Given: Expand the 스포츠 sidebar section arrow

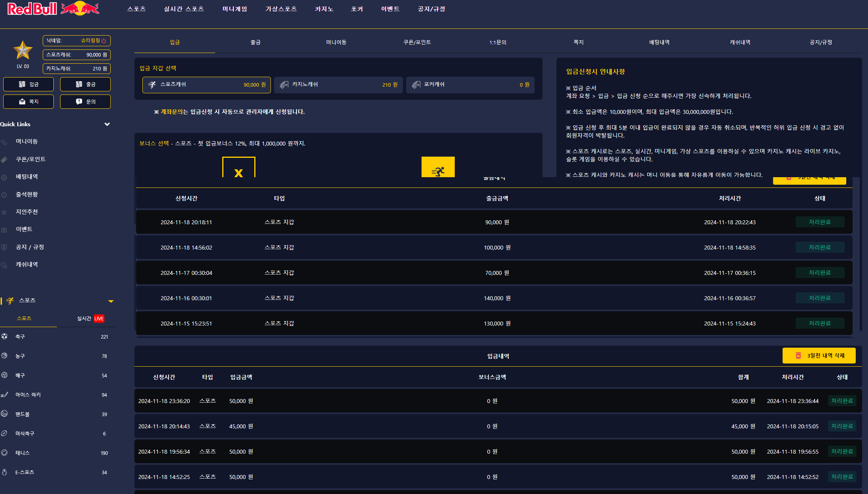Looking at the screenshot, I should 111,301.
